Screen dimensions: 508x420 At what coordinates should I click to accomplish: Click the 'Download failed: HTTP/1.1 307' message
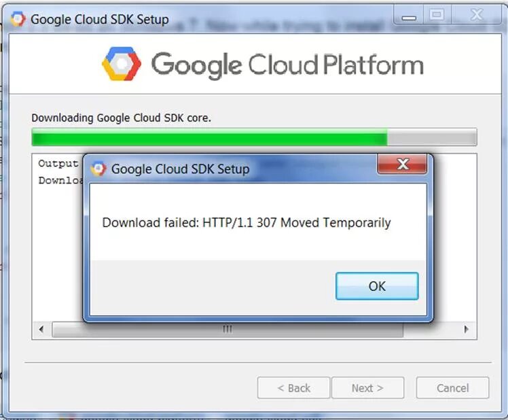247,223
